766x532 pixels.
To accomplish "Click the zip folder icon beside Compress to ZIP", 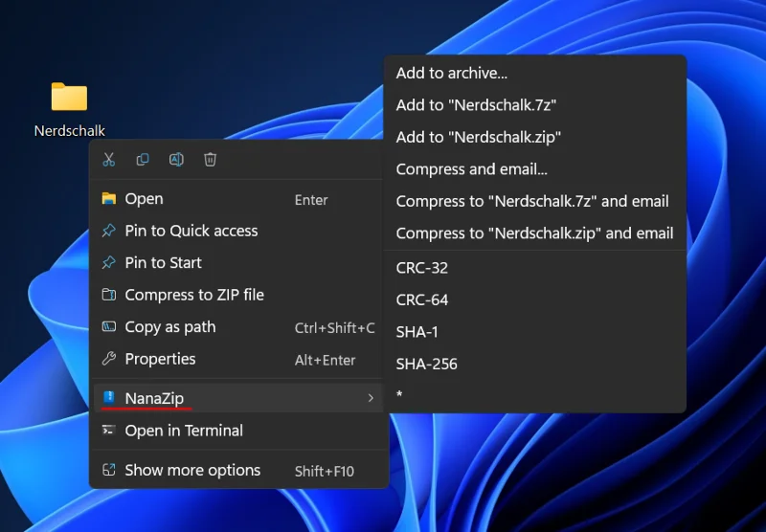I will pyautogui.click(x=108, y=295).
